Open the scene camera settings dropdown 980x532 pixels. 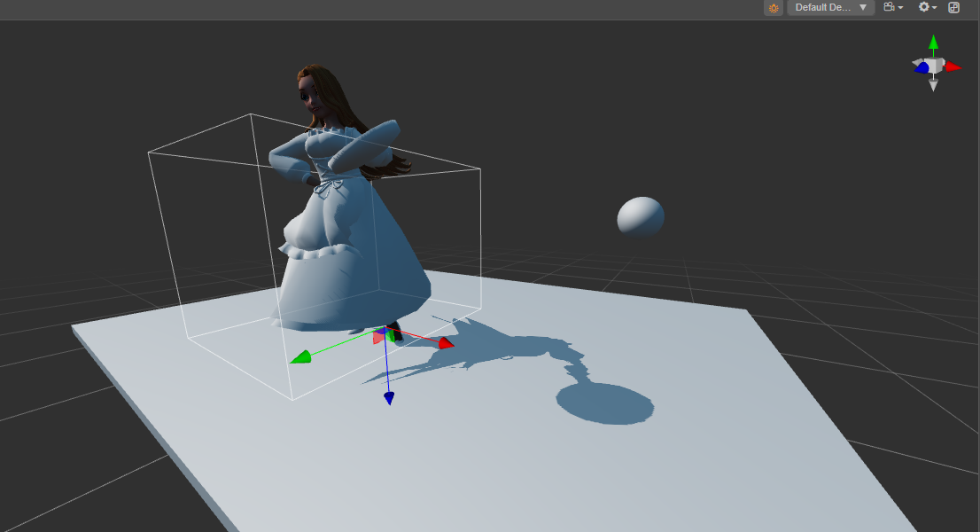893,7
